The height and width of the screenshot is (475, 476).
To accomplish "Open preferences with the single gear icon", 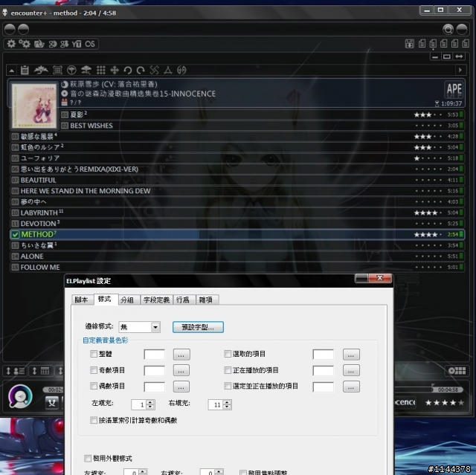I will coord(11,44).
